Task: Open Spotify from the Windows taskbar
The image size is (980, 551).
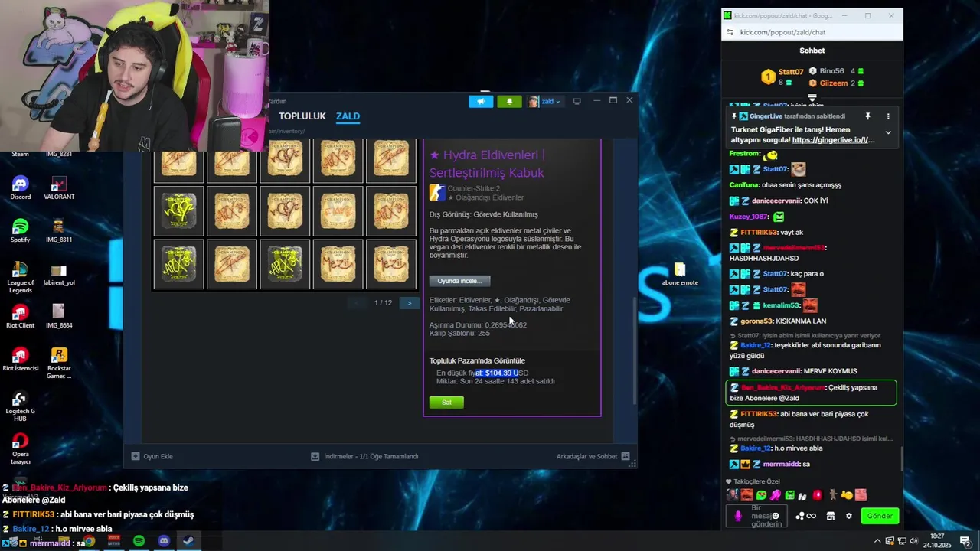Action: pyautogui.click(x=139, y=541)
